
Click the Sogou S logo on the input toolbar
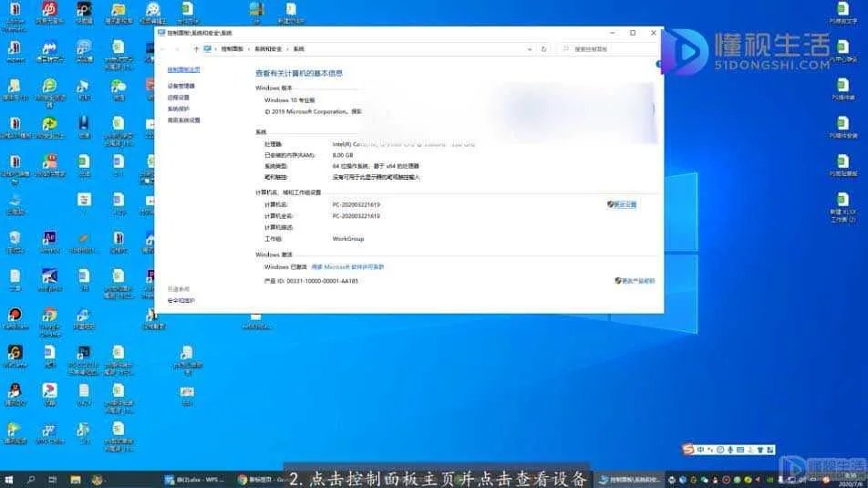[x=688, y=450]
